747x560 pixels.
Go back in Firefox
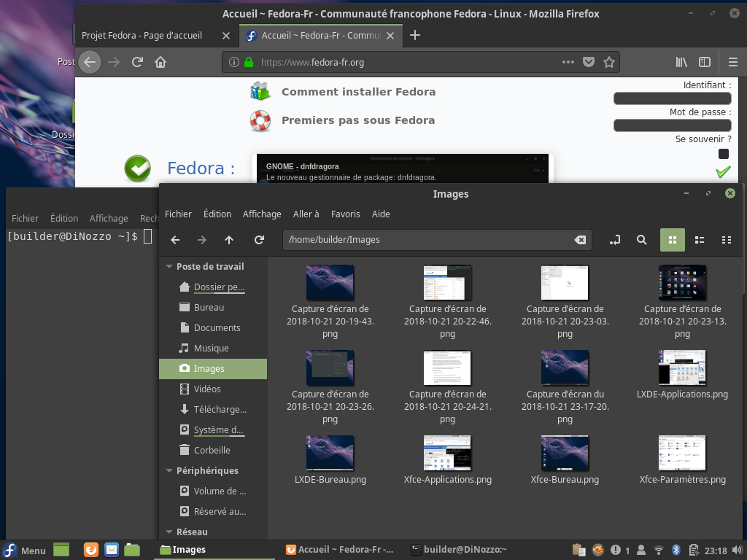pos(90,63)
